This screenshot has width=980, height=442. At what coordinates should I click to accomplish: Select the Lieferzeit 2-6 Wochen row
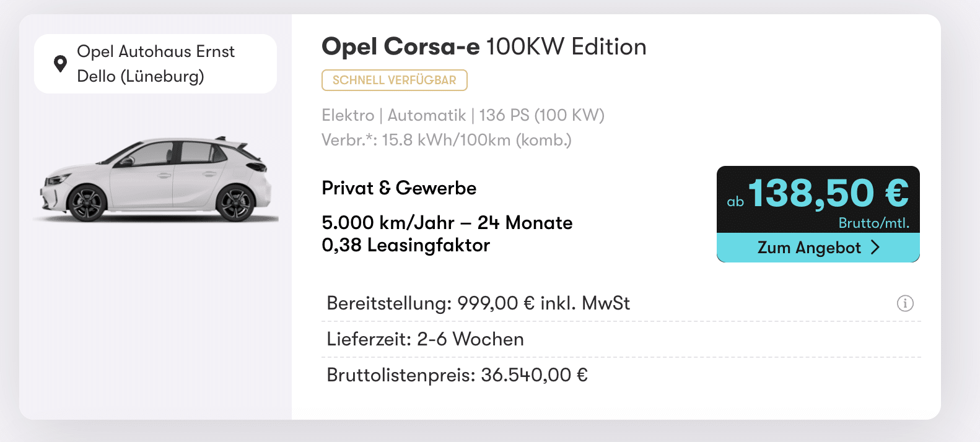click(621, 339)
